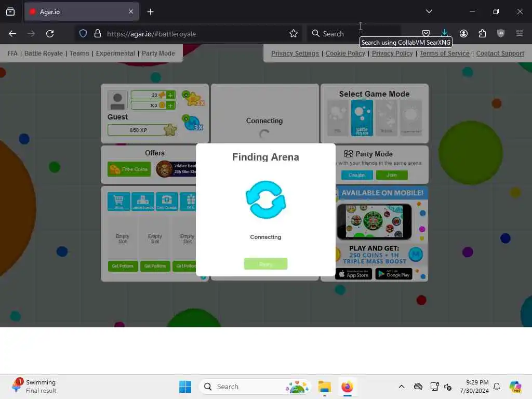Image resolution: width=532 pixels, height=399 pixels.
Task: Open the Zodiac Deal offer banner
Action: click(x=176, y=169)
